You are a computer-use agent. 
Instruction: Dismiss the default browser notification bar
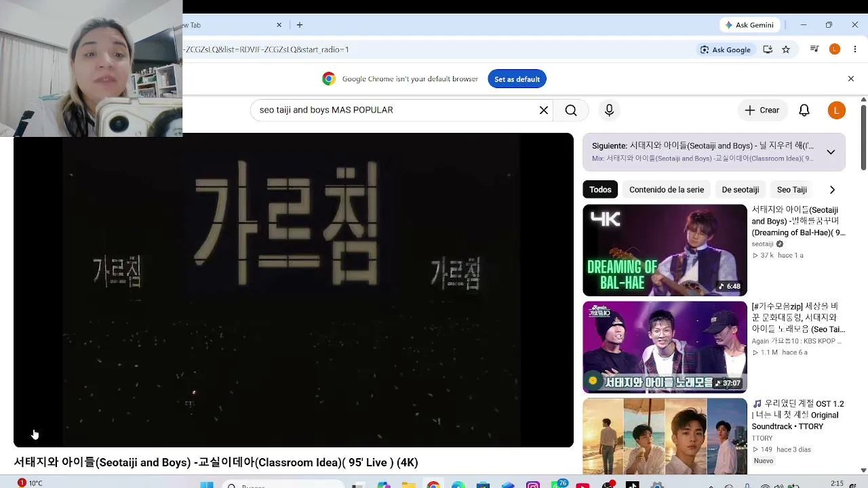(851, 79)
